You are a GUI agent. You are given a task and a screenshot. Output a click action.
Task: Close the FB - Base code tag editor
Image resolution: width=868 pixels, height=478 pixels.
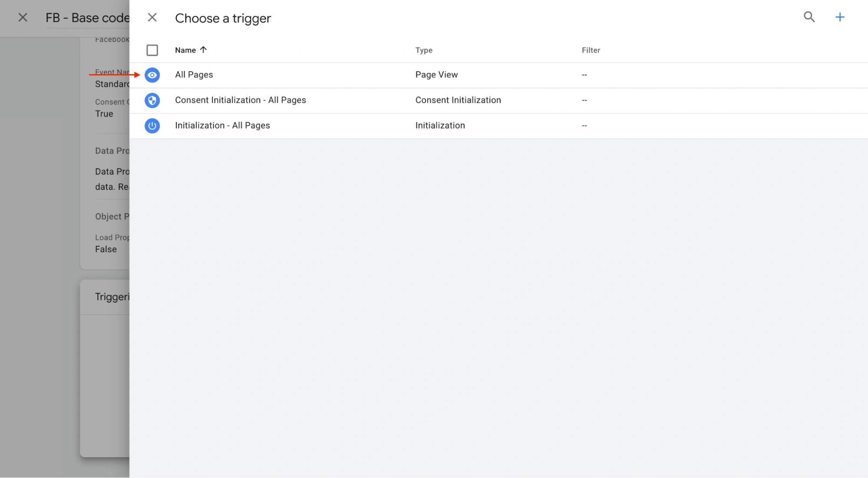tap(23, 18)
